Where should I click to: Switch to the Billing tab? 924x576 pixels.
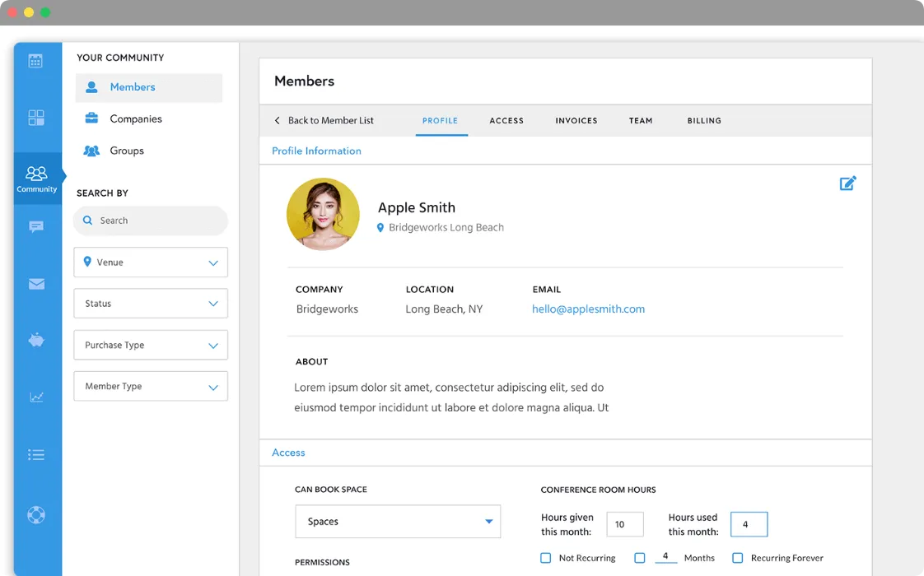[704, 120]
